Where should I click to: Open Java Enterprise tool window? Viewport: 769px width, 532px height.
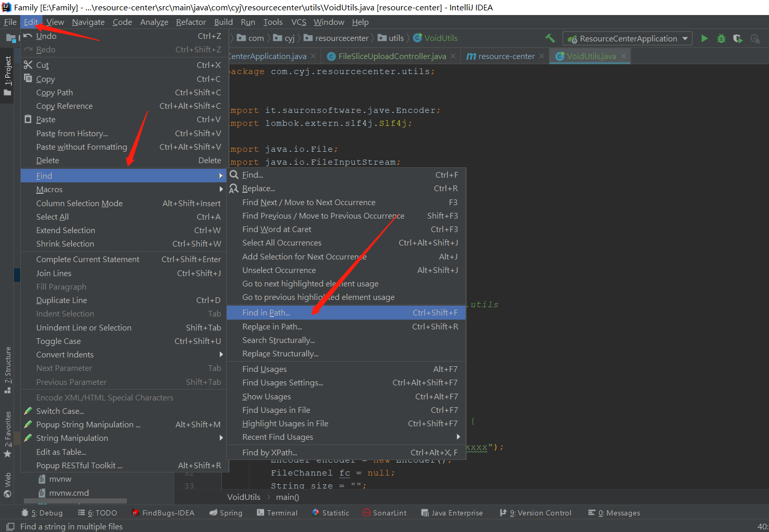pos(452,513)
